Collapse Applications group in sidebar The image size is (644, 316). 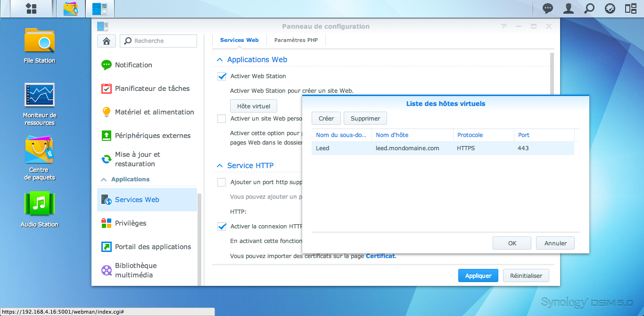click(x=104, y=179)
